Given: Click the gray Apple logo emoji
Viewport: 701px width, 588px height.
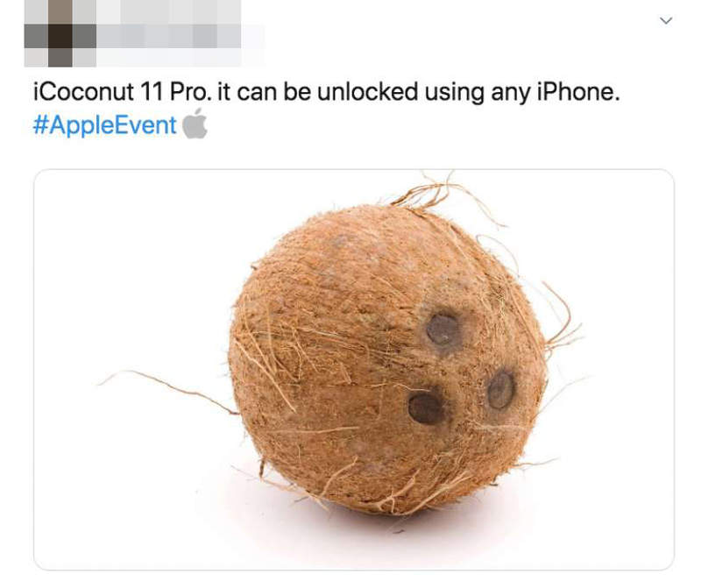Looking at the screenshot, I should tap(195, 124).
